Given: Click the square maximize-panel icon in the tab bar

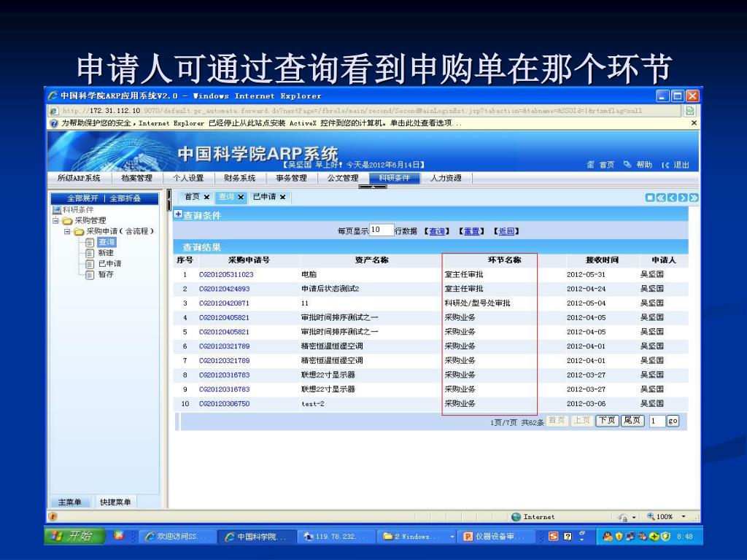Looking at the screenshot, I should click(x=650, y=198).
